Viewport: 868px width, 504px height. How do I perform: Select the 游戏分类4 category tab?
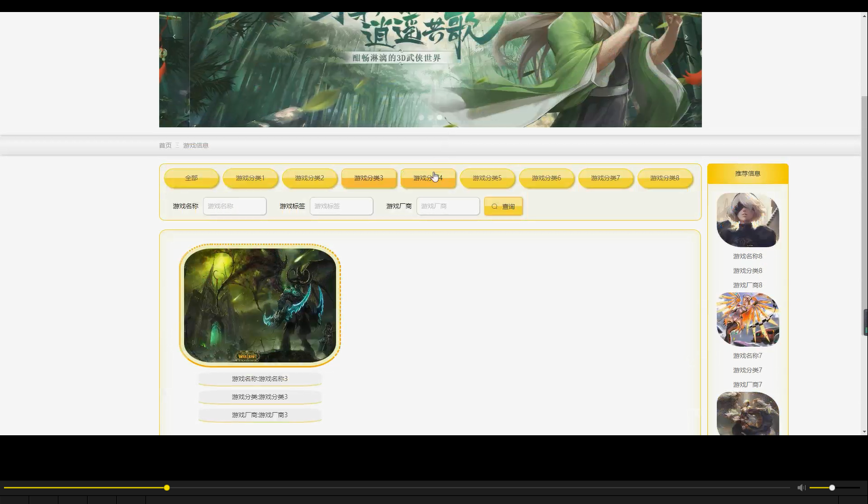(428, 178)
